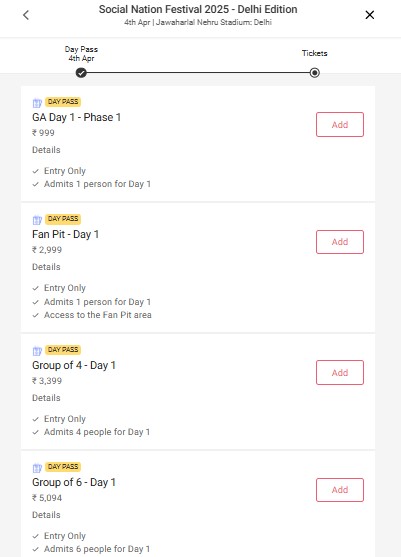Add Group of 4 - Day 1 pass

click(340, 373)
